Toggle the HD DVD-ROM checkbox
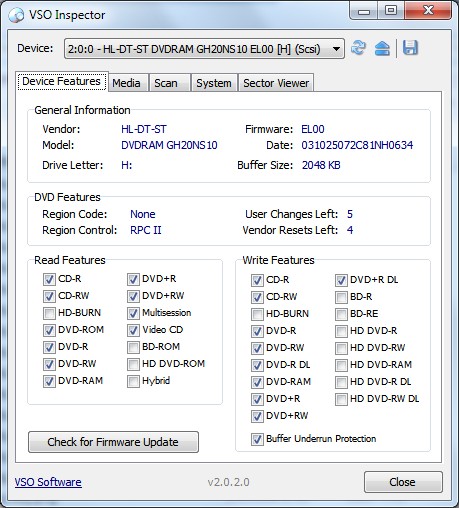This screenshot has height=508, width=459. click(x=133, y=364)
